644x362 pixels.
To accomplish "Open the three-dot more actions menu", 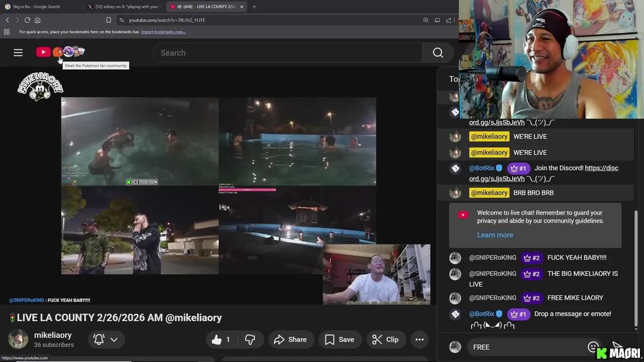I will click(x=420, y=340).
